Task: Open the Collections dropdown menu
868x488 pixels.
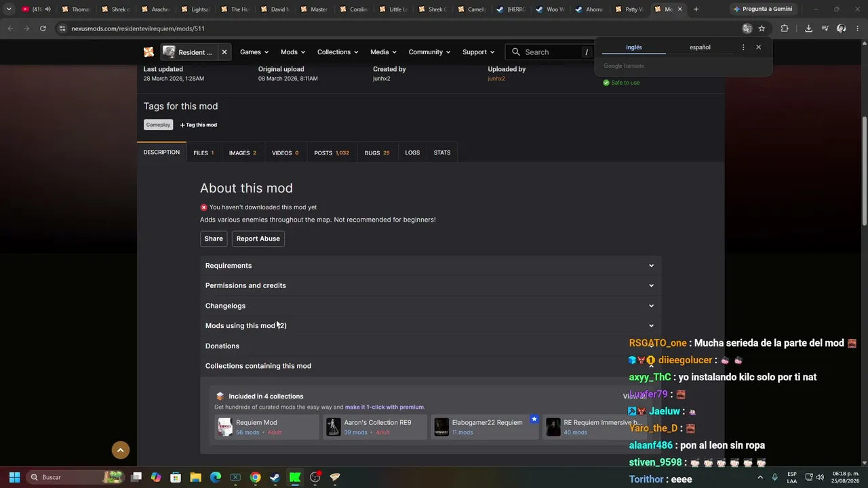Action: coord(338,52)
